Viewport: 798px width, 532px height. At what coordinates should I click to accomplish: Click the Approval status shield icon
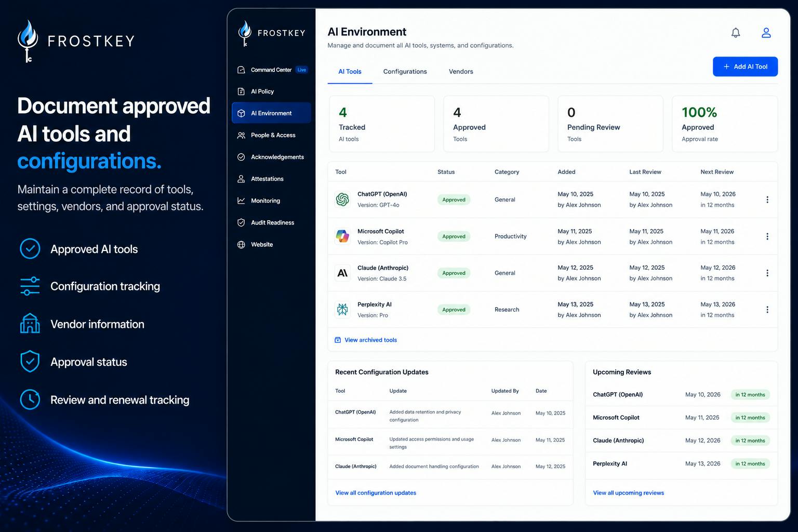[30, 362]
